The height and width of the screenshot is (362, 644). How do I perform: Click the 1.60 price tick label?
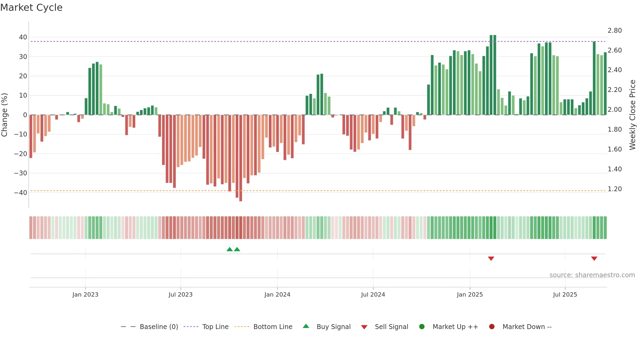pos(615,149)
